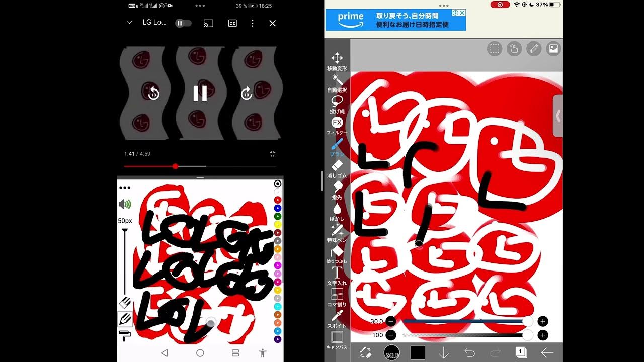Pick the blue color swatch
This screenshot has width=644, height=362.
(277, 208)
